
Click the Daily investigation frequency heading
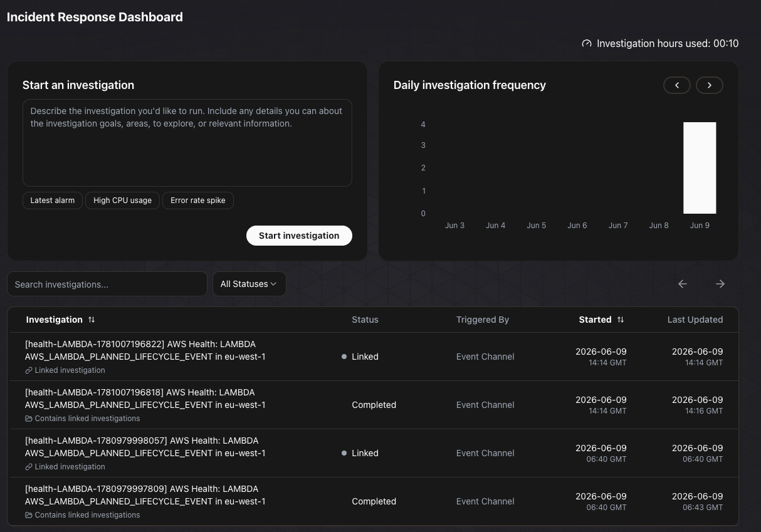[470, 85]
